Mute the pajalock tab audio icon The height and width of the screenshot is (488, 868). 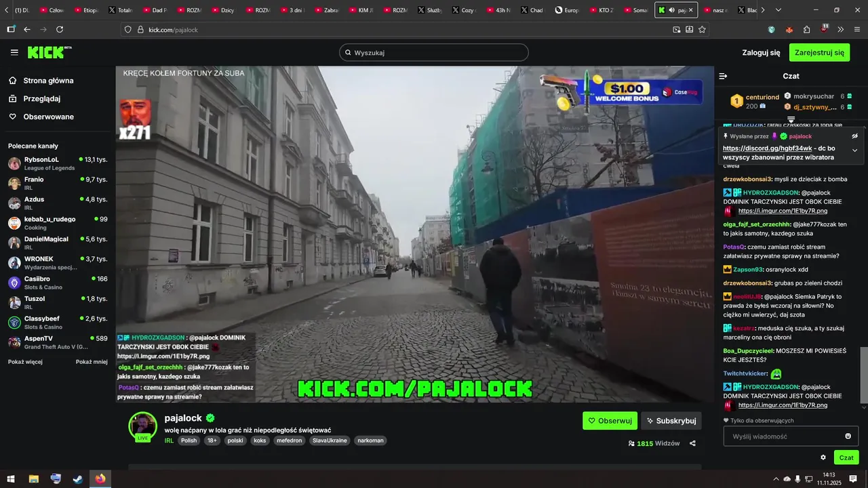[x=671, y=10]
